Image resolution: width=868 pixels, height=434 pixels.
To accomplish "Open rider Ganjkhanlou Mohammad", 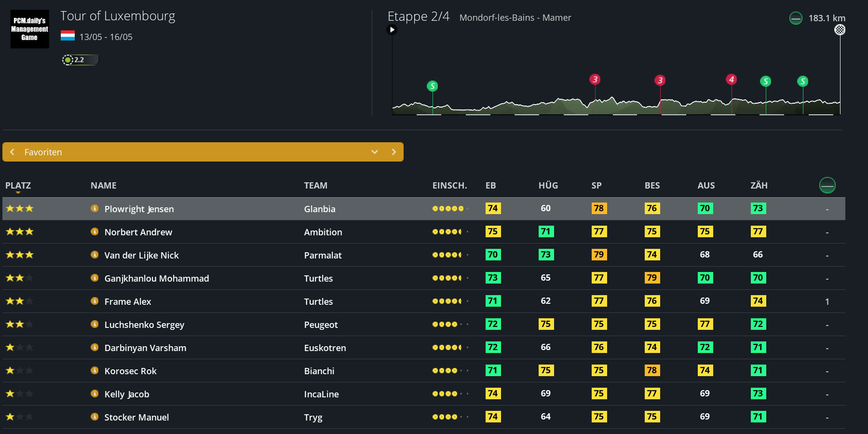I will [157, 278].
